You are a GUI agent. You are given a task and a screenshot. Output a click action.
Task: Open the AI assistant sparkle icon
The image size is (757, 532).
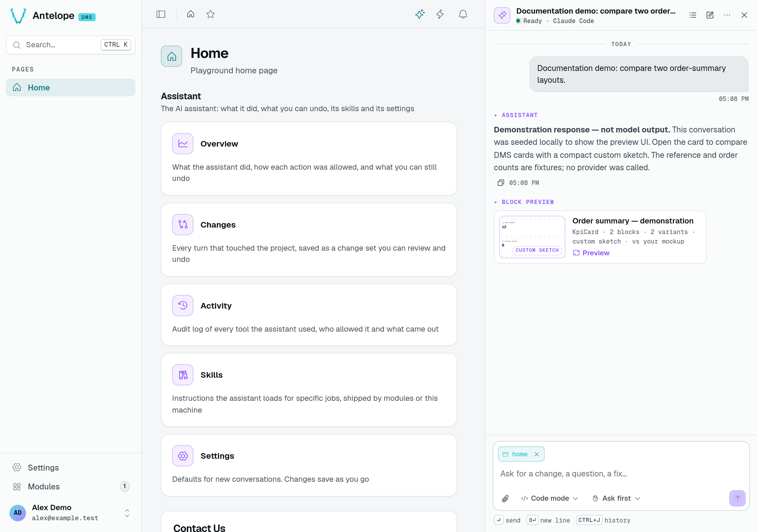(x=420, y=14)
